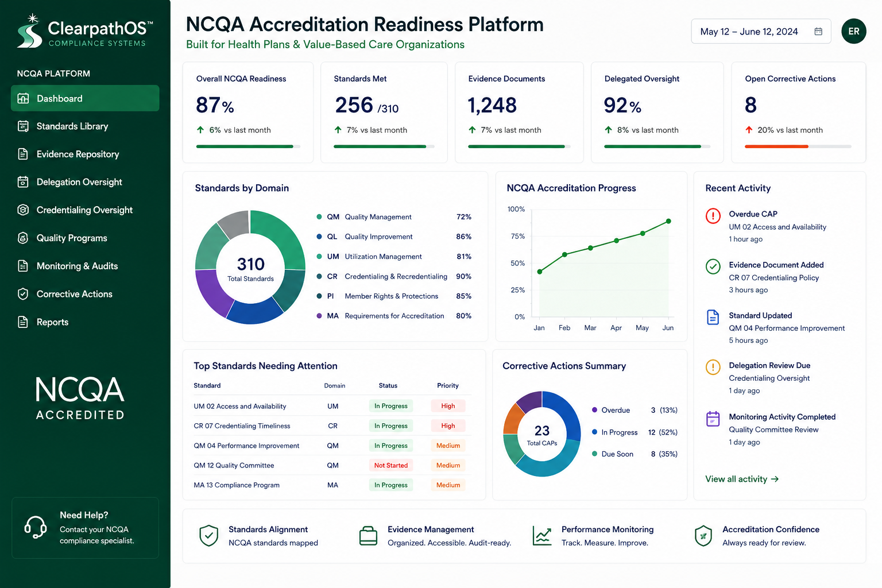Image resolution: width=882 pixels, height=588 pixels.
Task: Click the orange Delegation Review Due warning icon
Action: tap(713, 367)
